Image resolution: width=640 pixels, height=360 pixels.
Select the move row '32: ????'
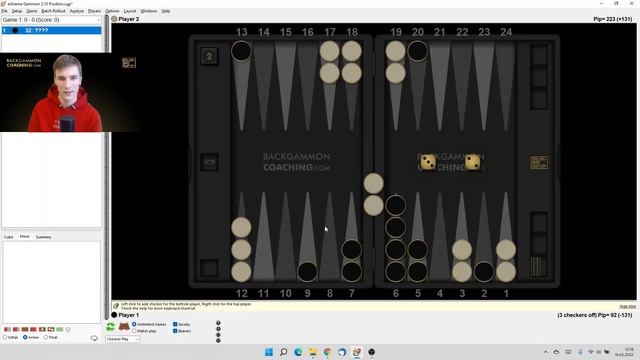(x=51, y=30)
